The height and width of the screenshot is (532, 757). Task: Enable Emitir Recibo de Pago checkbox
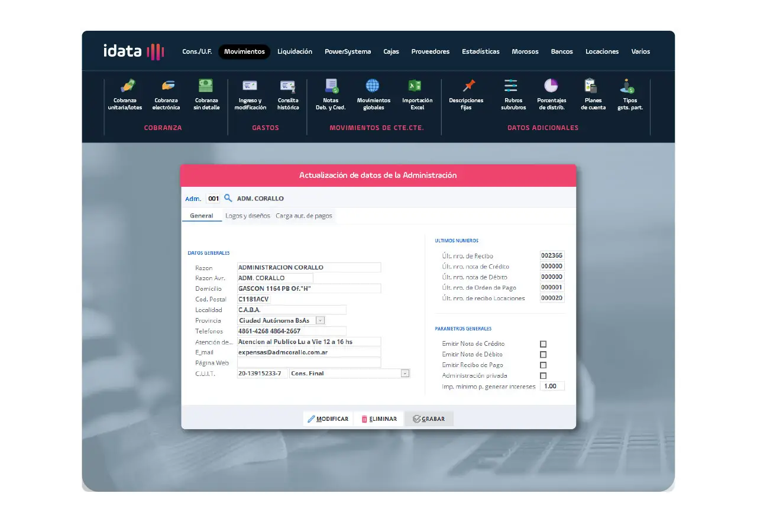pyautogui.click(x=543, y=365)
